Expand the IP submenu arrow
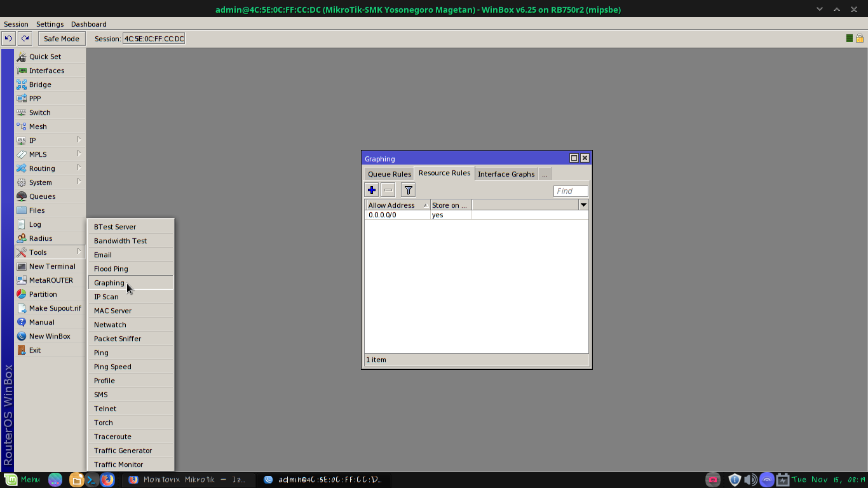868x488 pixels. [x=79, y=140]
